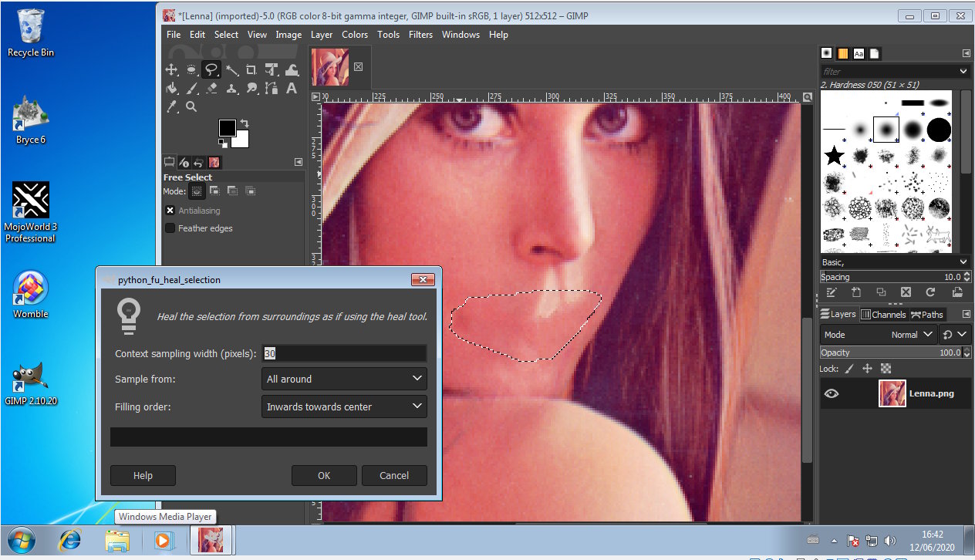Set selection mode to Add
975x560 pixels.
pyautogui.click(x=214, y=191)
